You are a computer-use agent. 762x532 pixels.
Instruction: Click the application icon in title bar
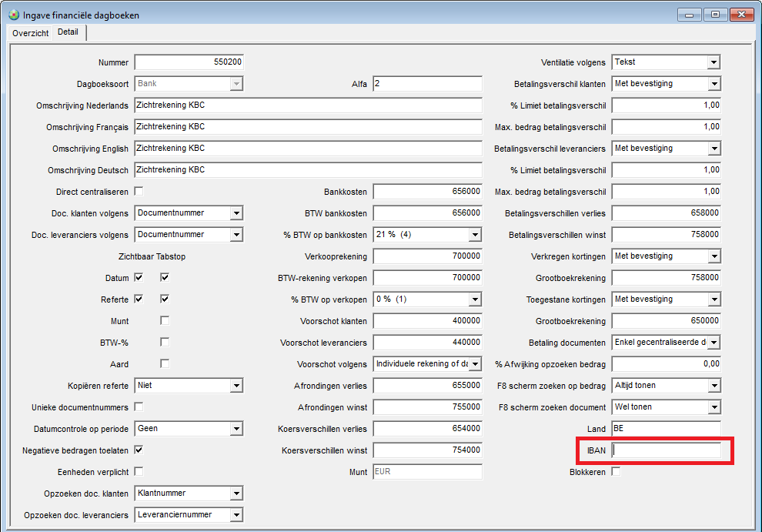[x=12, y=15]
